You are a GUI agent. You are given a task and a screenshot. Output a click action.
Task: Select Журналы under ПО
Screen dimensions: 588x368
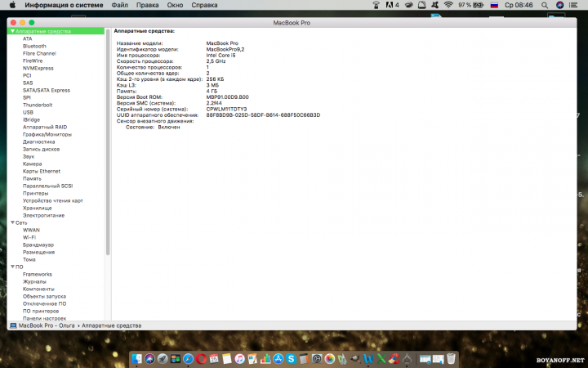click(34, 281)
